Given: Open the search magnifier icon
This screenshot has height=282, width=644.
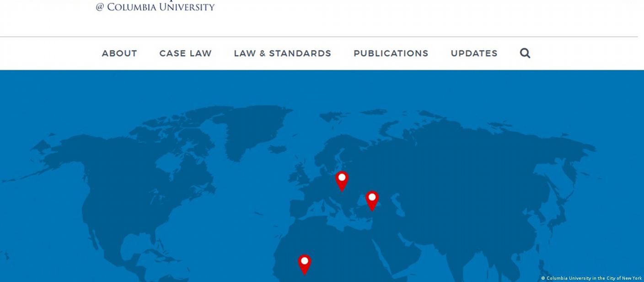Looking at the screenshot, I should click(525, 53).
